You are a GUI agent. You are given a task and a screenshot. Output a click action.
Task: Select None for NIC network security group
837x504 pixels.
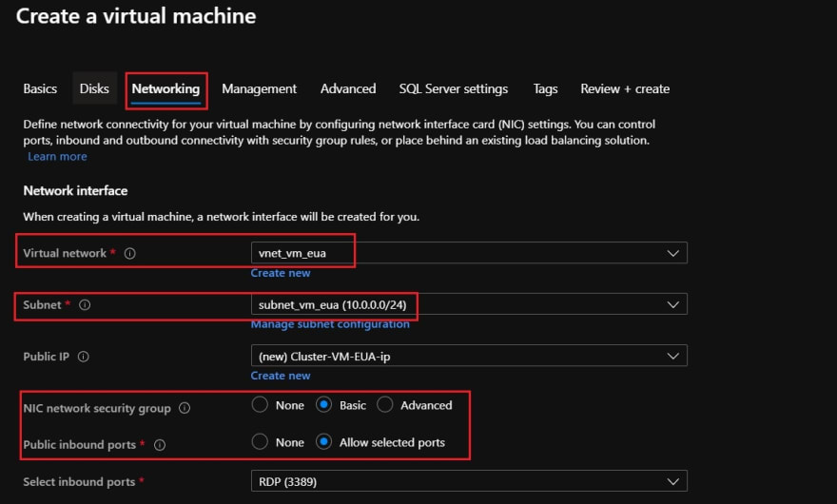pyautogui.click(x=260, y=405)
